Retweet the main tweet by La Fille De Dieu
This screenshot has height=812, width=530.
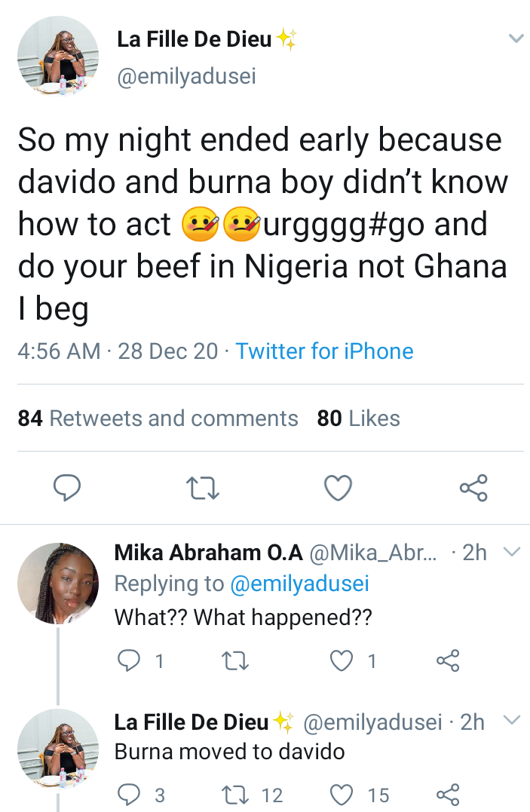click(202, 489)
